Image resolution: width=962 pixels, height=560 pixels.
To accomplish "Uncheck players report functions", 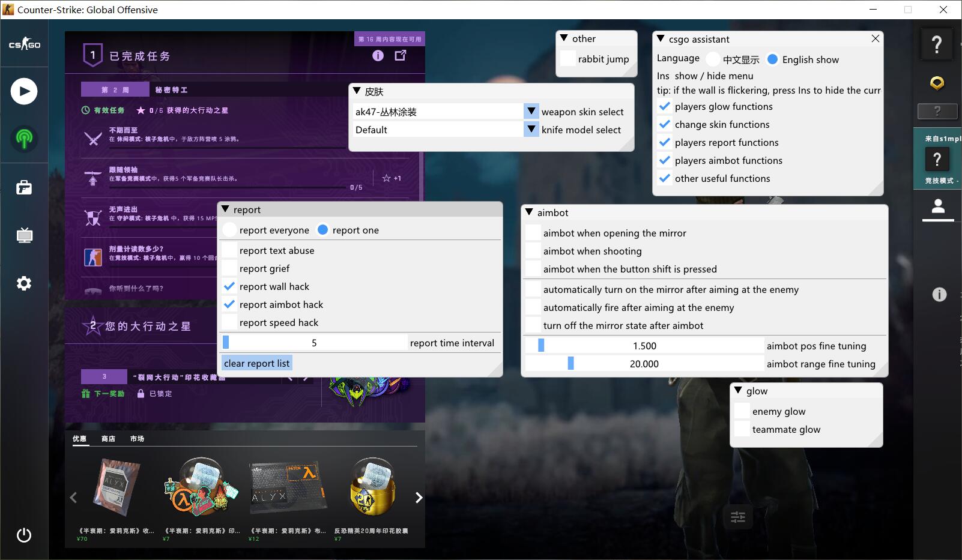I will 664,142.
